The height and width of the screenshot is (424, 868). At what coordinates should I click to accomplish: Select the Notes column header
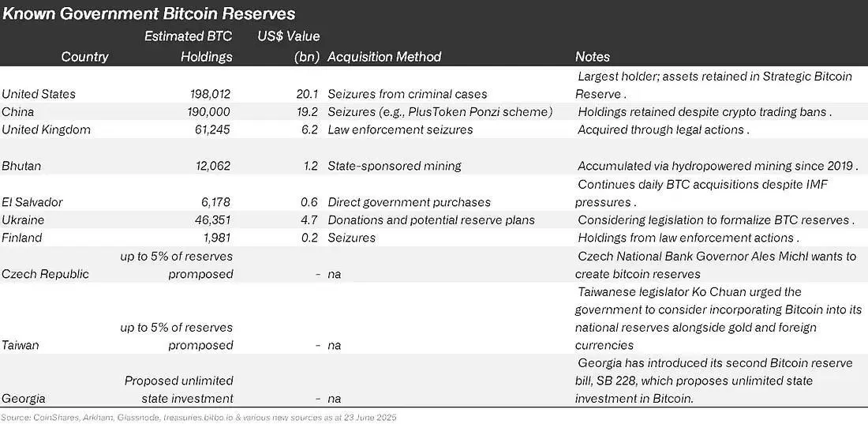coord(593,57)
